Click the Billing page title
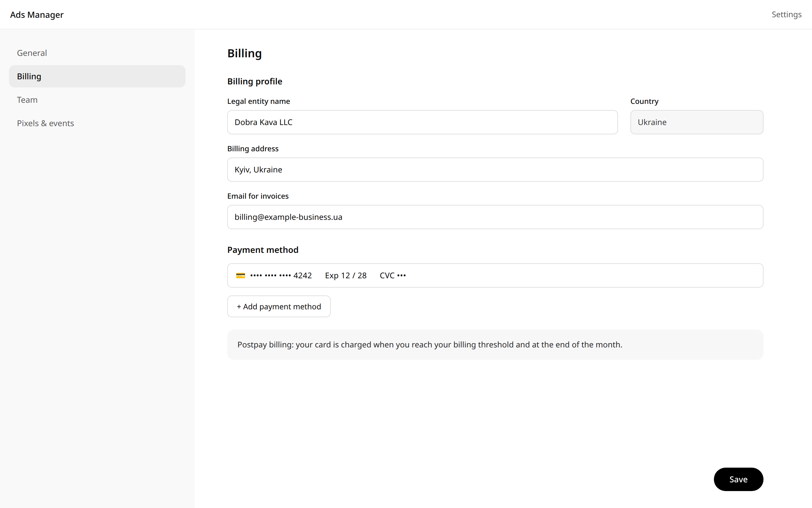Viewport: 812px width, 508px height. 245,53
